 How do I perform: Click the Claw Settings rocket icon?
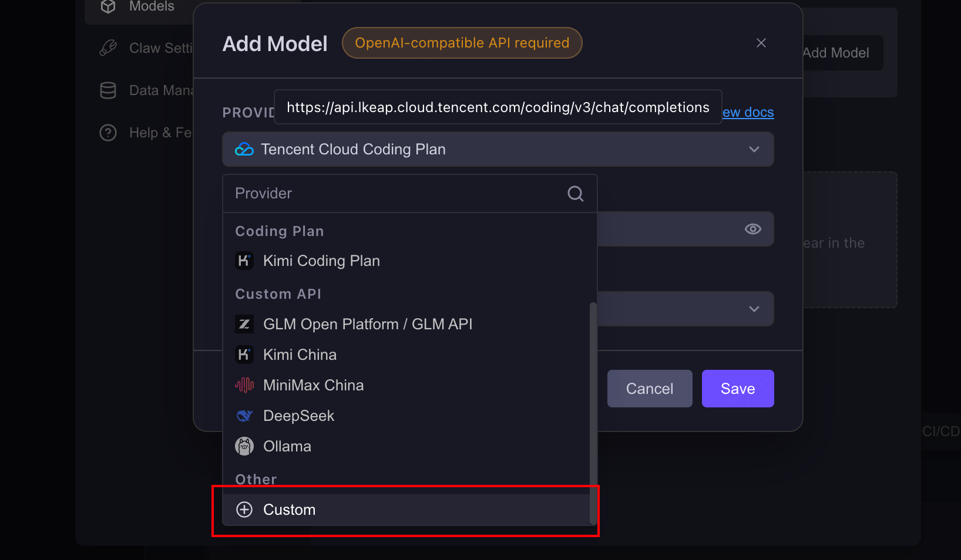pyautogui.click(x=108, y=48)
